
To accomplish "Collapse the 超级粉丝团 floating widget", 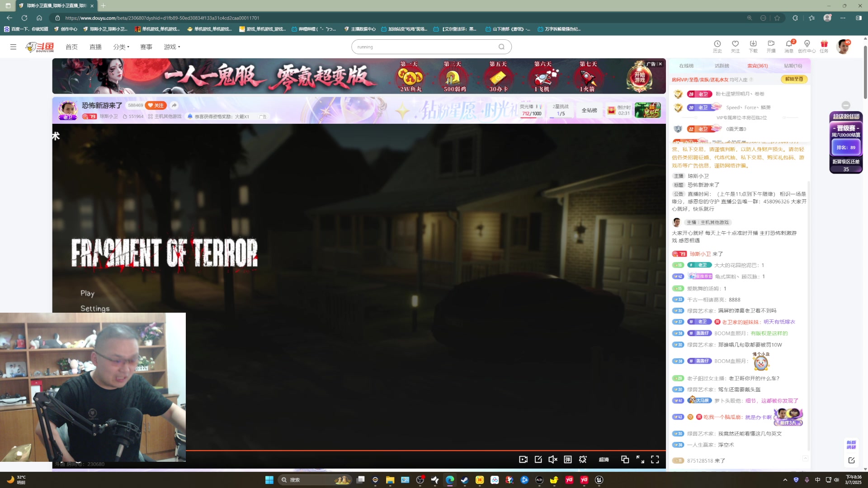I will click(x=846, y=105).
